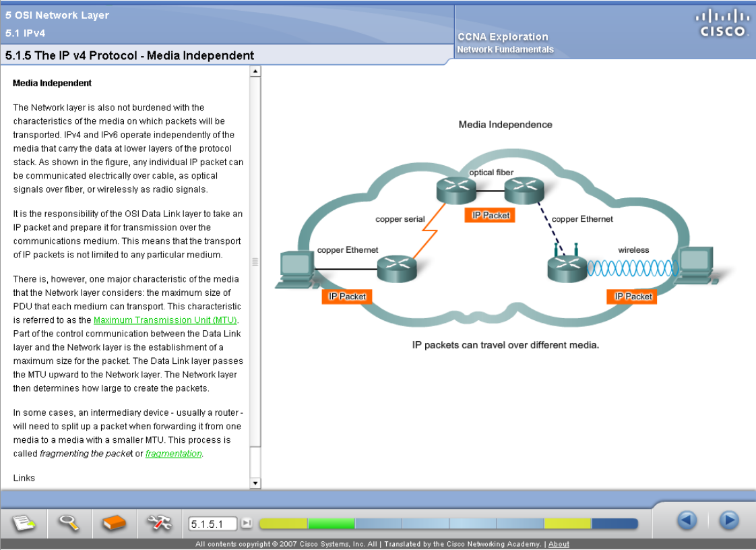This screenshot has width=756, height=550.
Task: Click the IP Packet label under optical fiber
Action: 491,215
